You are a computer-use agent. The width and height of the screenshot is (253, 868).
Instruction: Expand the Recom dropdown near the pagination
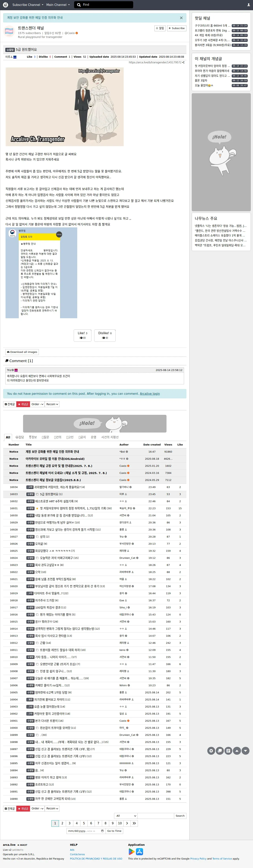click(52, 808)
